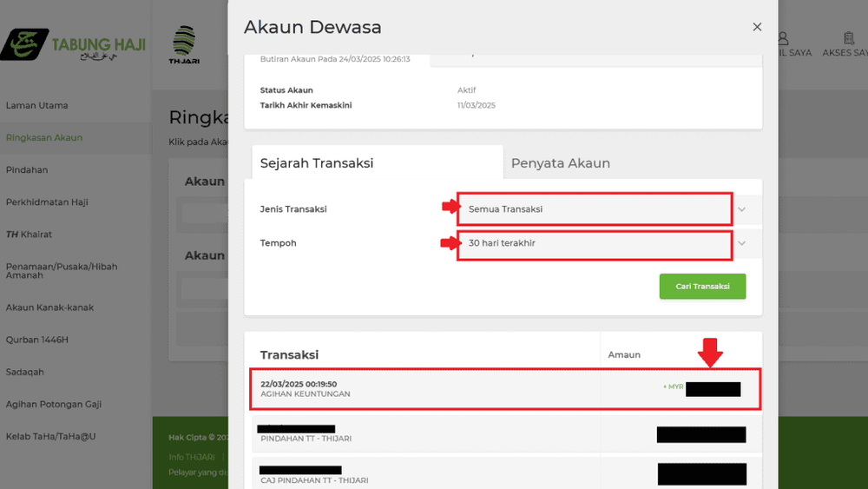
Task: Select CAJ PINDAHAN TT - THIJARI row
Action: tap(507, 473)
